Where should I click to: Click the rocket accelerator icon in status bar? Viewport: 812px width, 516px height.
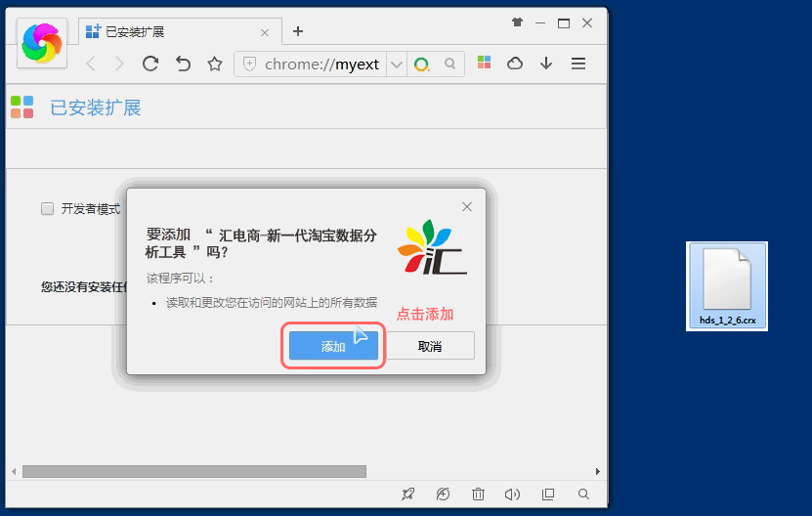coord(408,494)
